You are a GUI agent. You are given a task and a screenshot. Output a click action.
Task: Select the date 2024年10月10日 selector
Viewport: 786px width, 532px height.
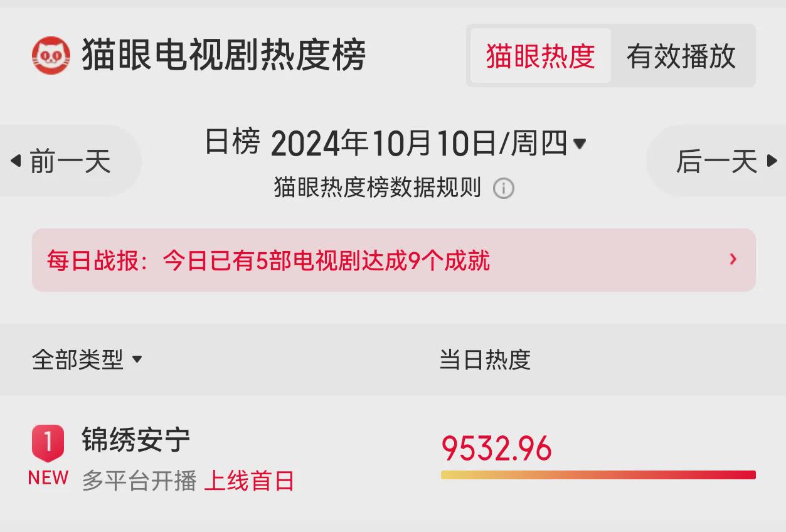coord(428,144)
